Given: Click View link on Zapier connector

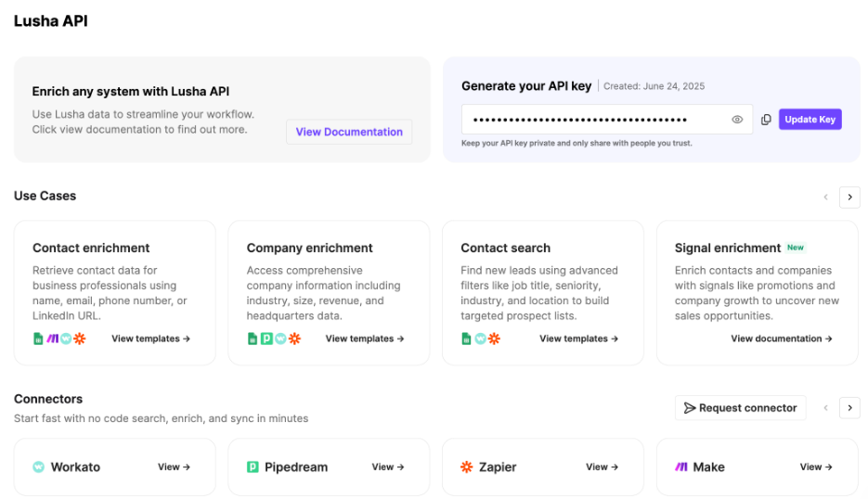Looking at the screenshot, I should click(x=602, y=467).
